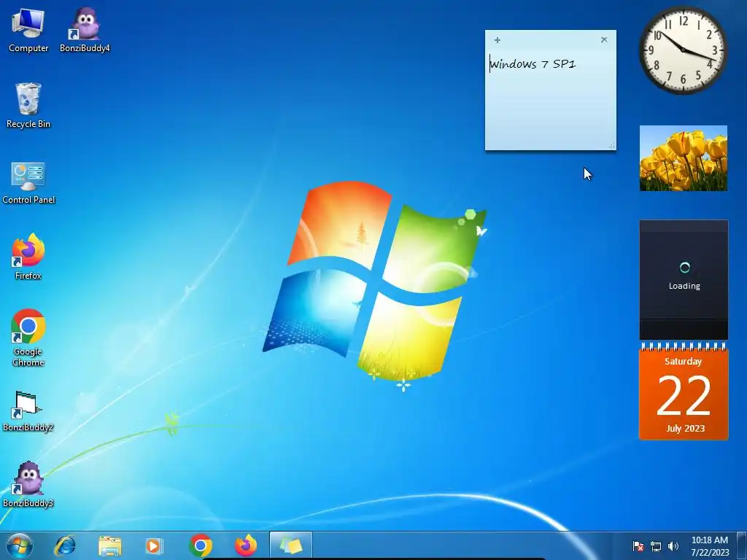The height and width of the screenshot is (560, 747).
Task: Select the Recycle Bin icon
Action: (28, 106)
